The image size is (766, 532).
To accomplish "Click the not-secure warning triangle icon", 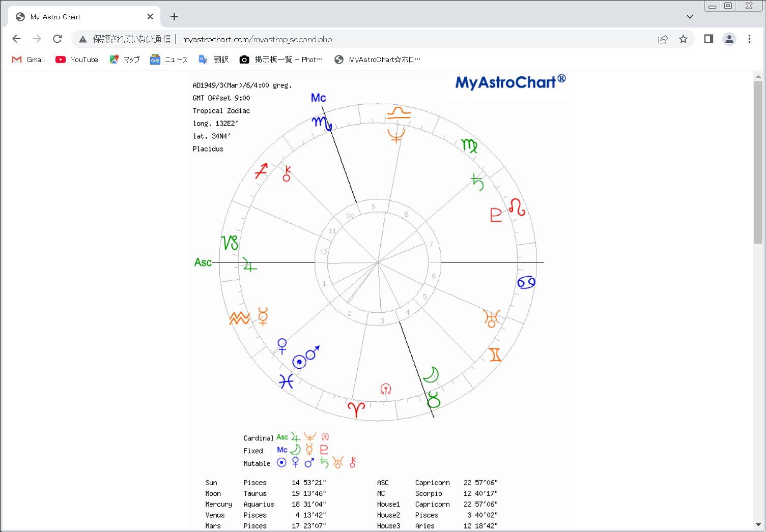I will click(83, 39).
